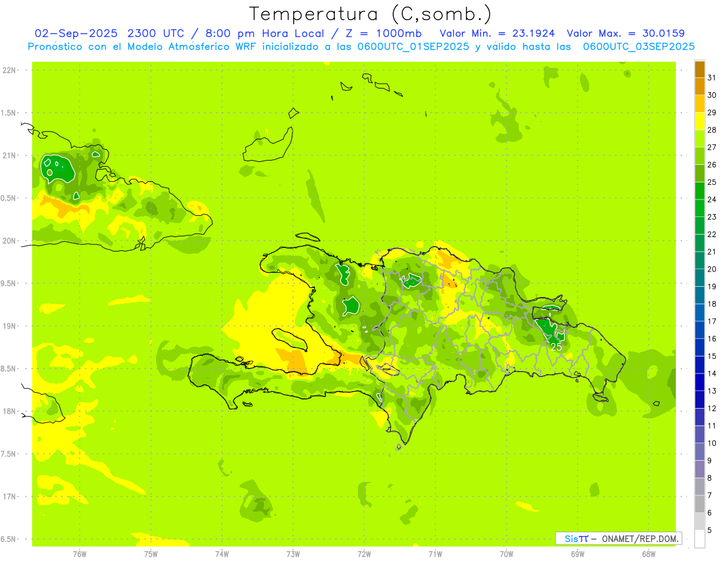
Task: Click latitude axis label "18N"
Action: [10, 411]
